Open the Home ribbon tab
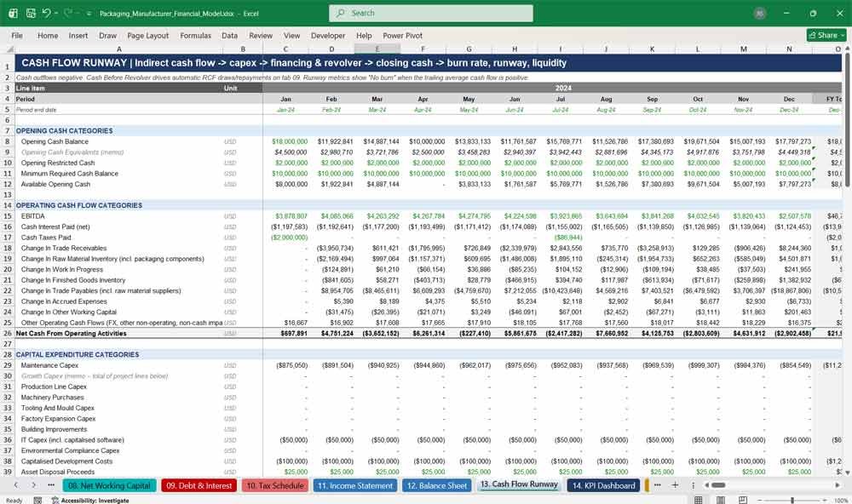The height and width of the screenshot is (504, 852). 48,35
